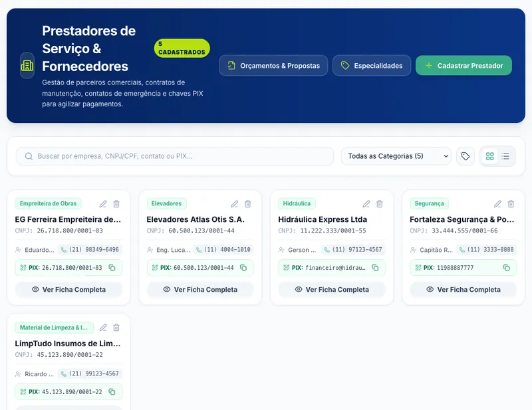Copy the financeiro@hidrau PIX key
Screen dimensions: 532x410
[375, 268]
